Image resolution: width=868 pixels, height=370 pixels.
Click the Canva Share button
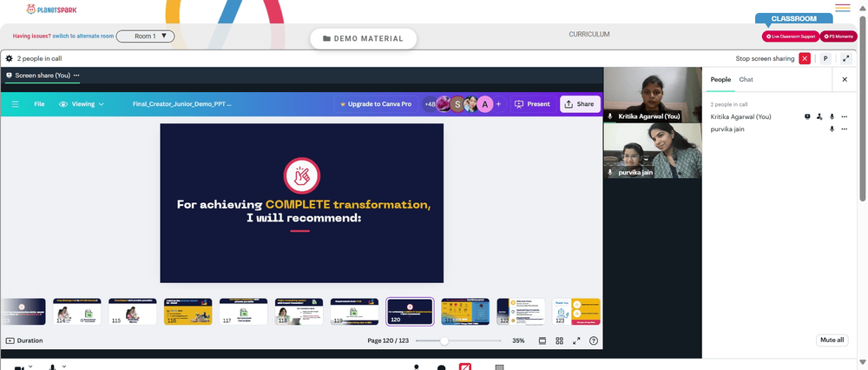tap(580, 104)
